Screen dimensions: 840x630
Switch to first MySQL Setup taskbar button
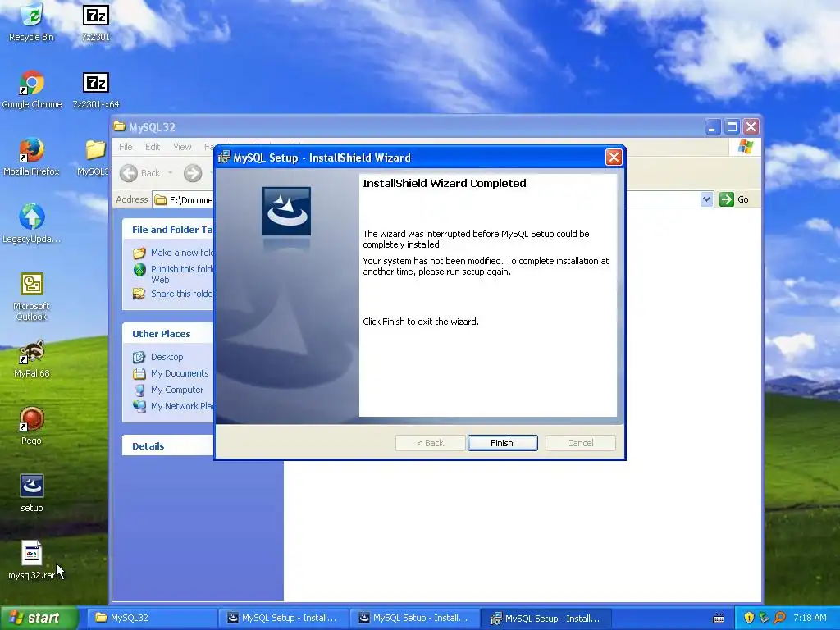tap(283, 618)
